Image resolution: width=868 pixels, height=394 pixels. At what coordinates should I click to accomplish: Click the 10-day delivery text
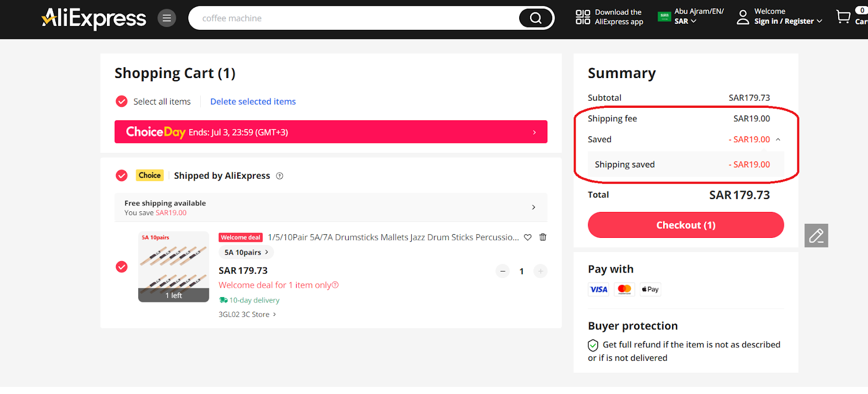pos(254,300)
